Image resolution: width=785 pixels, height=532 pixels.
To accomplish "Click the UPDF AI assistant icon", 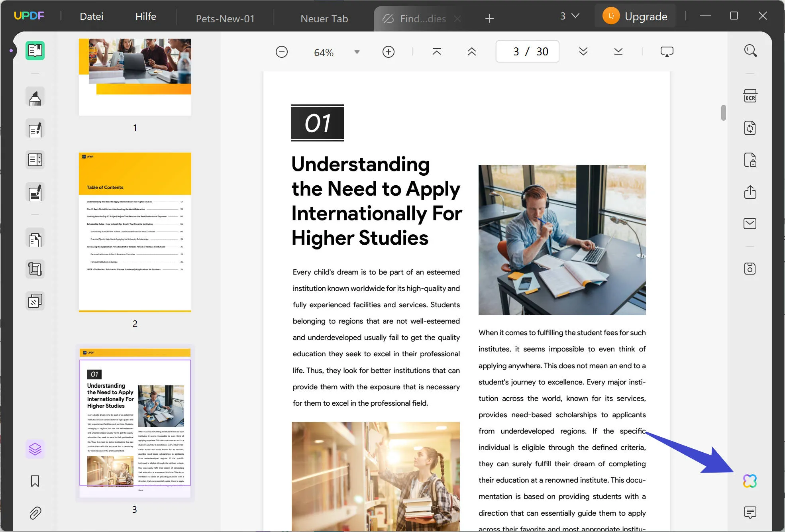I will [x=750, y=481].
